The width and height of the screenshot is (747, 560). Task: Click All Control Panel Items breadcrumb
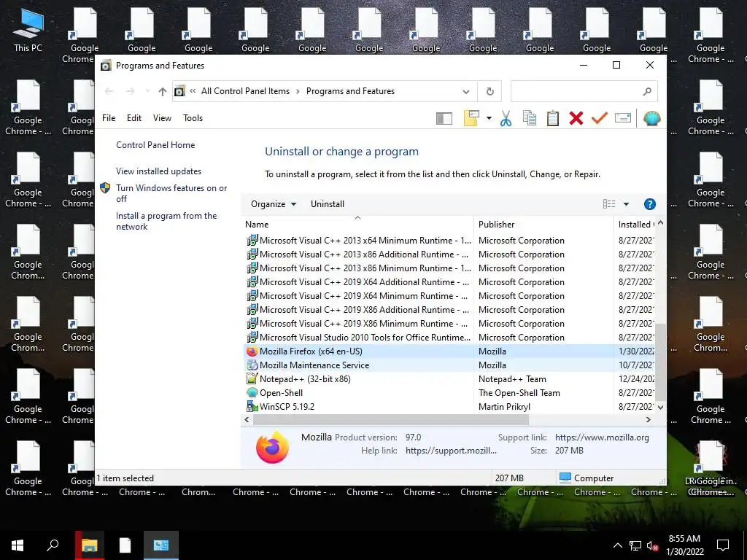point(245,91)
